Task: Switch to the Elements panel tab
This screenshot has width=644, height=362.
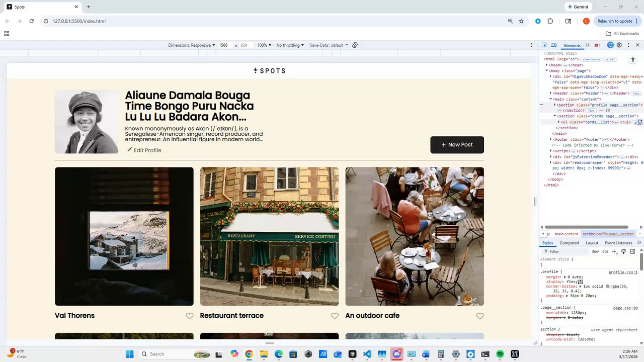Action: coord(572,45)
